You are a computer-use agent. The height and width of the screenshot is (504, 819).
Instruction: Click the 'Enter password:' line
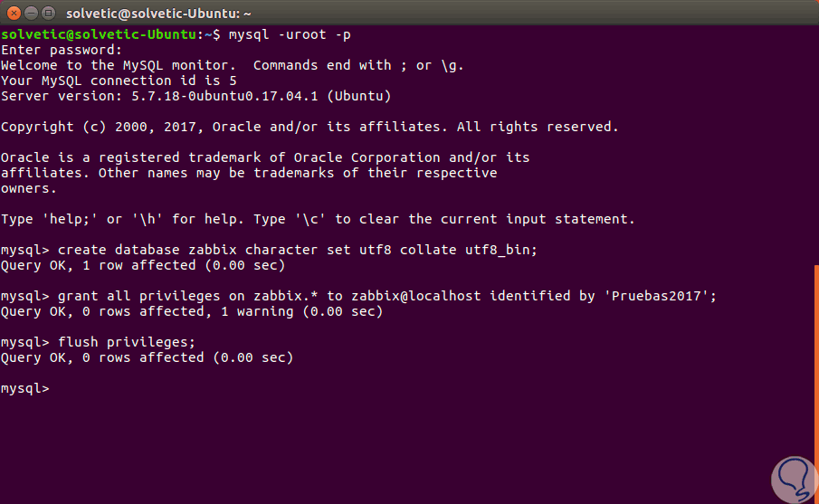pos(61,50)
